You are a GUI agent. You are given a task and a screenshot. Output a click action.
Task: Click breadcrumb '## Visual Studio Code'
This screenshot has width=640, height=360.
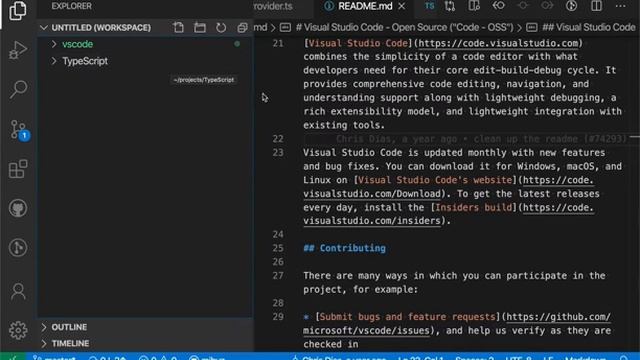589,27
